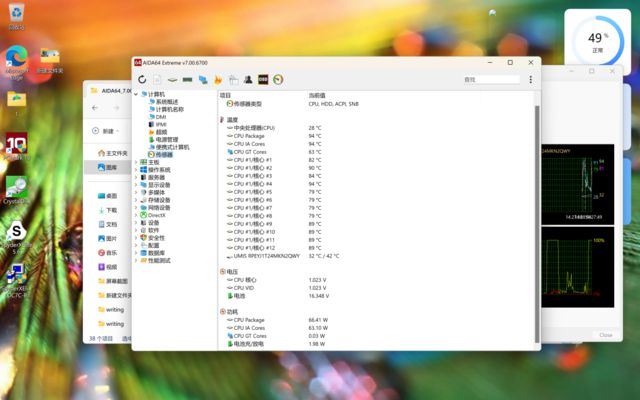Open 音乐 in File Explorer sidebar
This screenshot has height=400, width=640.
pos(108,253)
